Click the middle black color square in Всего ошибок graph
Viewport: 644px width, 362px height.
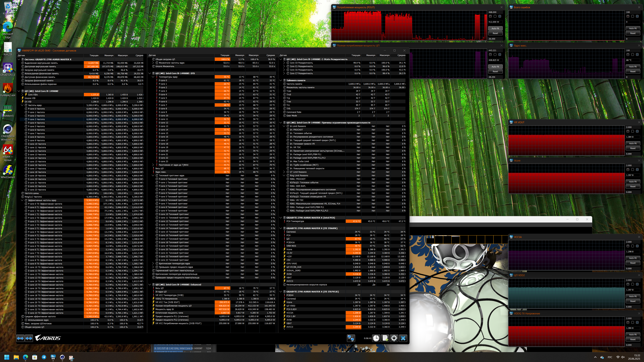(x=632, y=16)
